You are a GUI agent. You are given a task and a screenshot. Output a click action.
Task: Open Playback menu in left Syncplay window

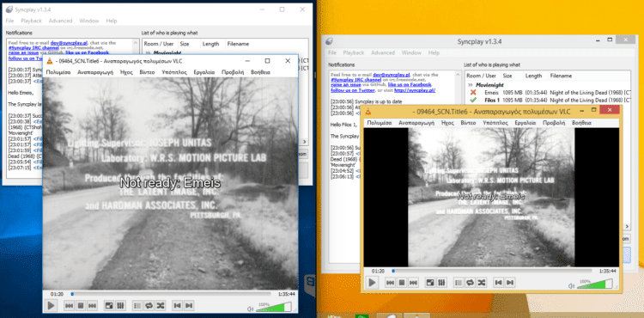[31, 21]
